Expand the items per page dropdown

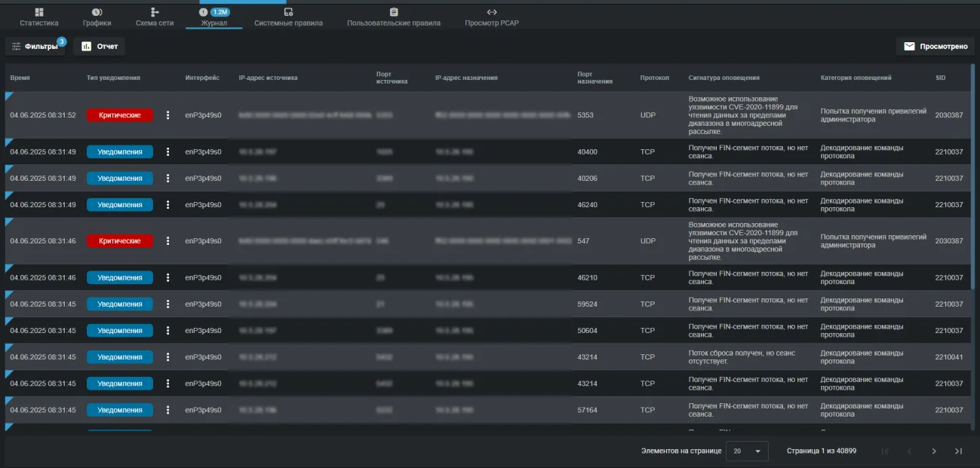point(747,451)
